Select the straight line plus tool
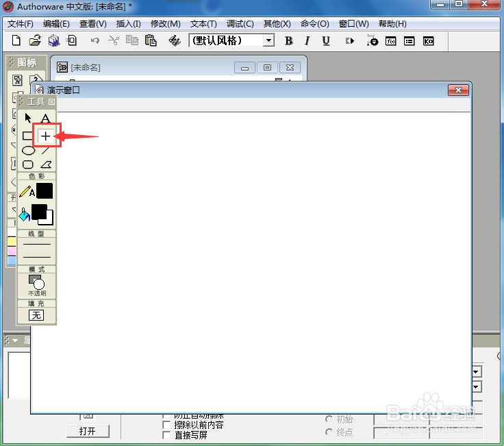This screenshot has width=504, height=446. [45, 136]
